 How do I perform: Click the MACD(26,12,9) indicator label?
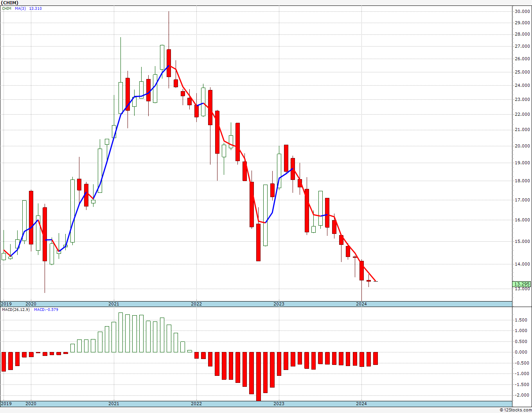point(15,310)
